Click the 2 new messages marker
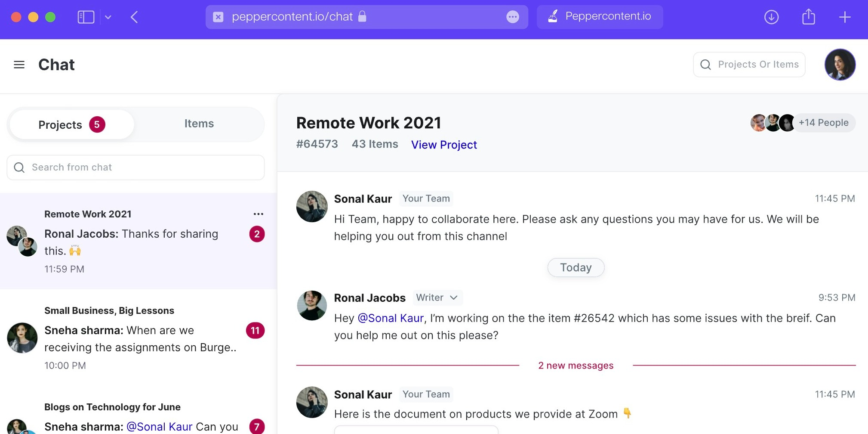Viewport: 868px width, 434px height. [576, 366]
